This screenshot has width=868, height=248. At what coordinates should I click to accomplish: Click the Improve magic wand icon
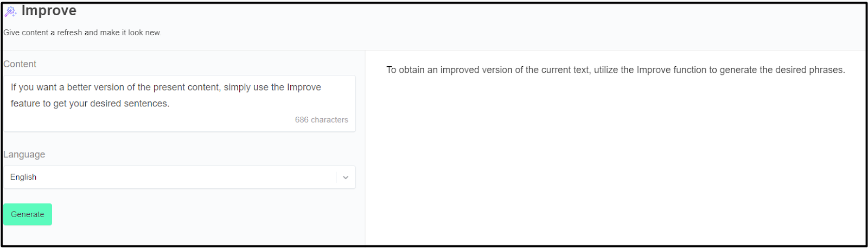click(x=10, y=11)
